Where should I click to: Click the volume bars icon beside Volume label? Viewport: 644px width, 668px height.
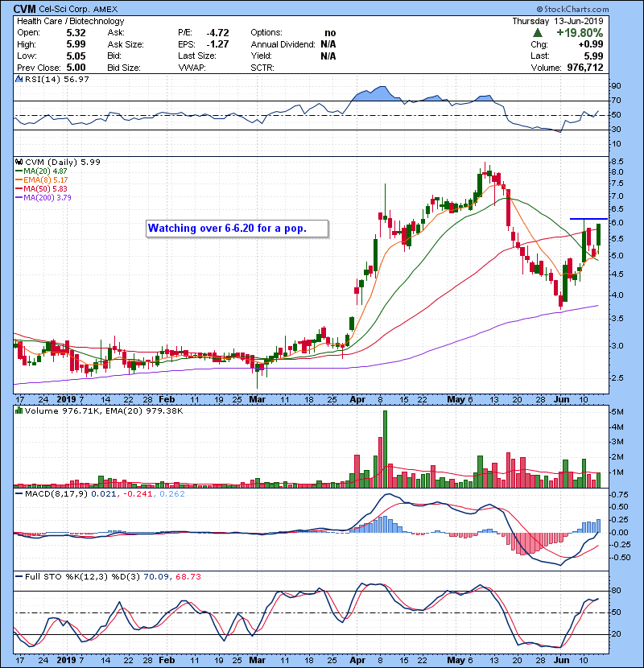[19, 411]
